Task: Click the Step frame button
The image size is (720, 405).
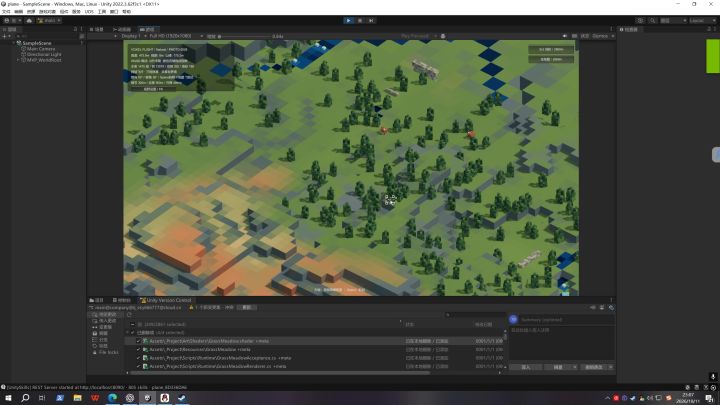Action: pyautogui.click(x=371, y=21)
